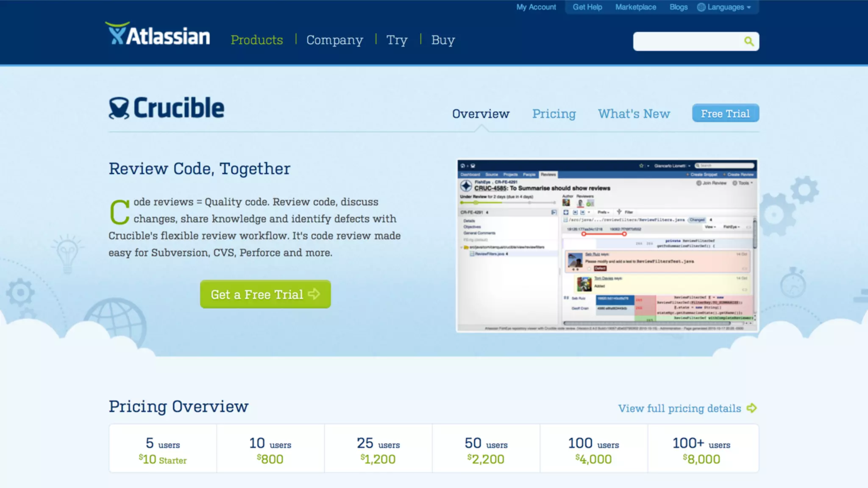Image resolution: width=868 pixels, height=488 pixels.
Task: Click inside the search input field
Action: pos(687,42)
